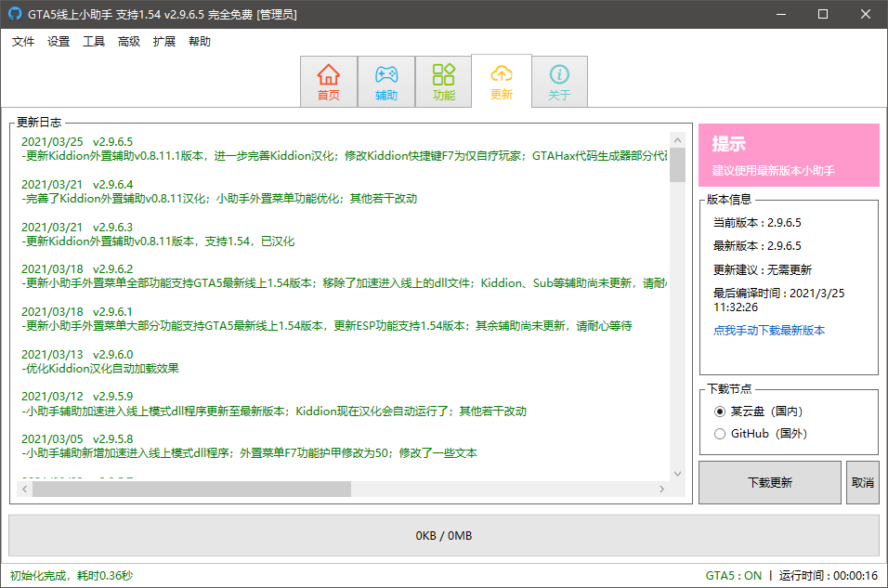Click the update log scroll down arrow
Image resolution: width=888 pixels, height=588 pixels.
(x=678, y=473)
